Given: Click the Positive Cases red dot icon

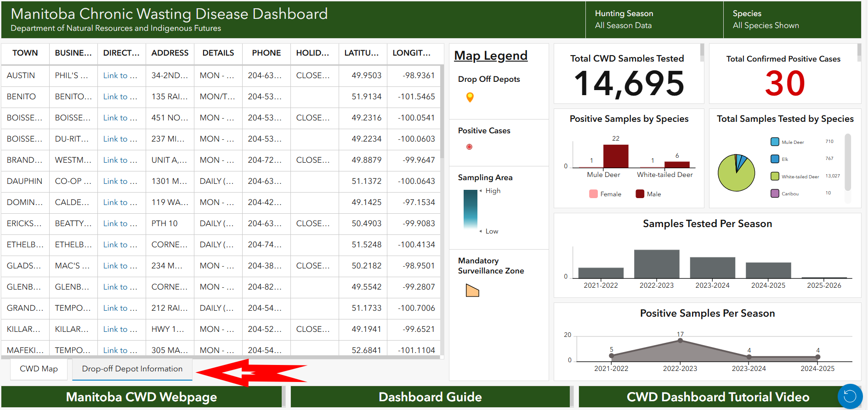Looking at the screenshot, I should pyautogui.click(x=469, y=147).
